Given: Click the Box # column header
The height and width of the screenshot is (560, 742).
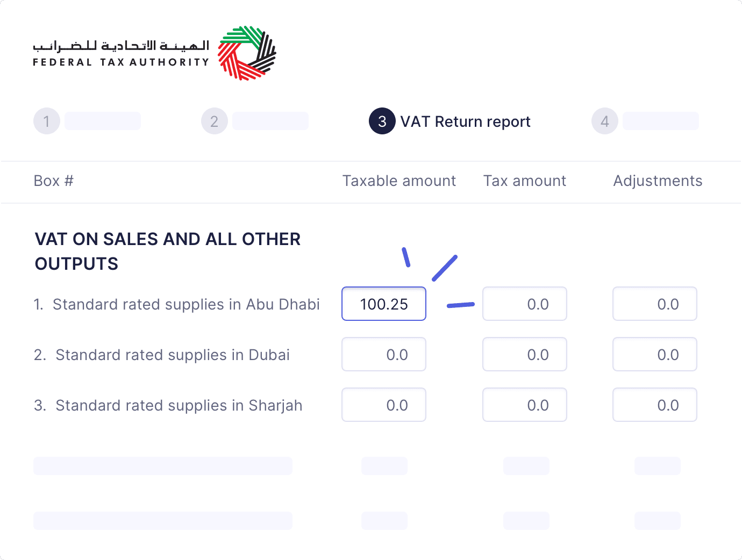Looking at the screenshot, I should [x=54, y=181].
